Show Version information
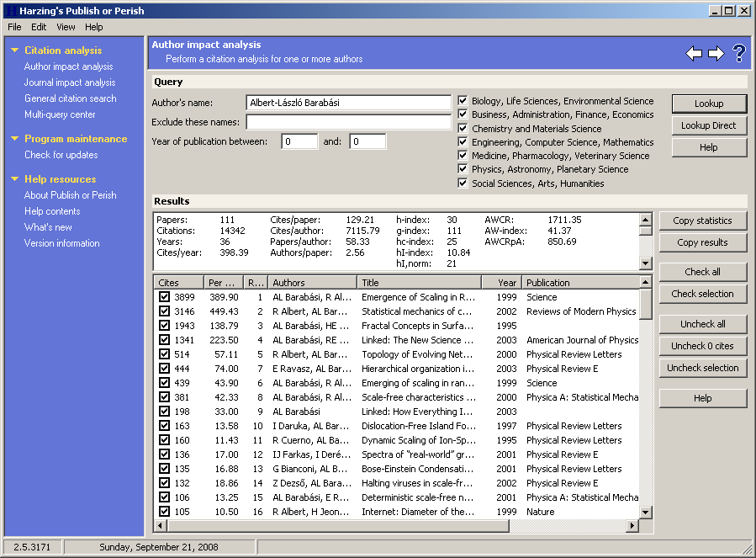 [x=62, y=243]
